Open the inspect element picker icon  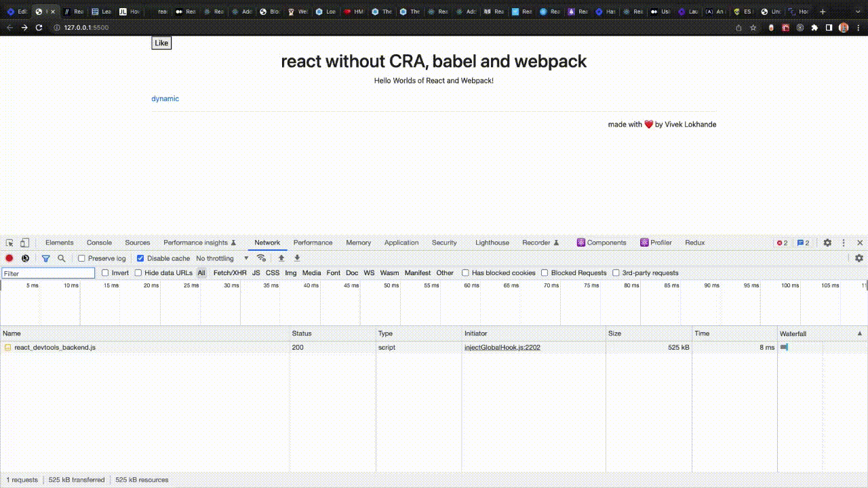tap(9, 242)
